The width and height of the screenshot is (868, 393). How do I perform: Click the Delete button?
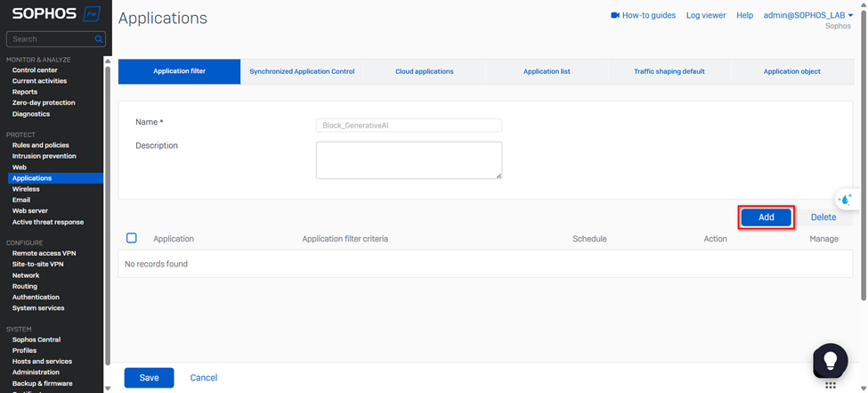pos(823,217)
